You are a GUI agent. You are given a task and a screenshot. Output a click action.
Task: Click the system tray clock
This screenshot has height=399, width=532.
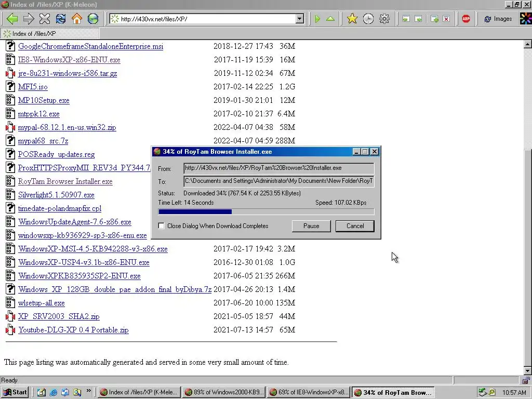(514, 393)
